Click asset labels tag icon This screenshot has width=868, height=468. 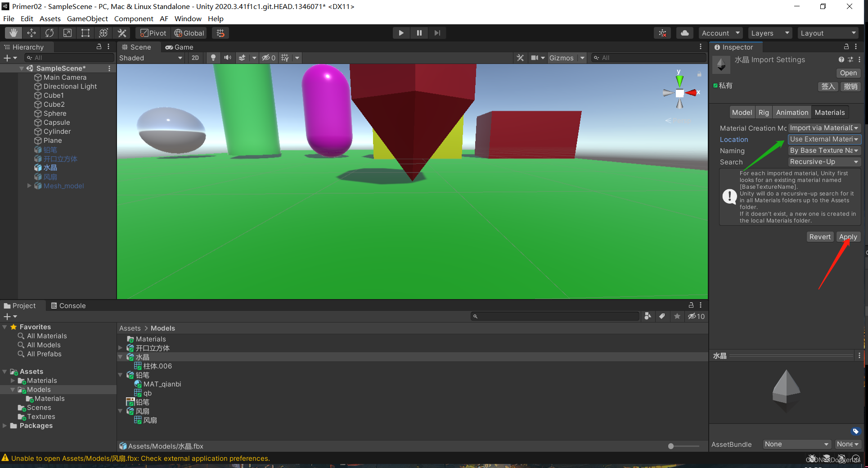click(855, 431)
